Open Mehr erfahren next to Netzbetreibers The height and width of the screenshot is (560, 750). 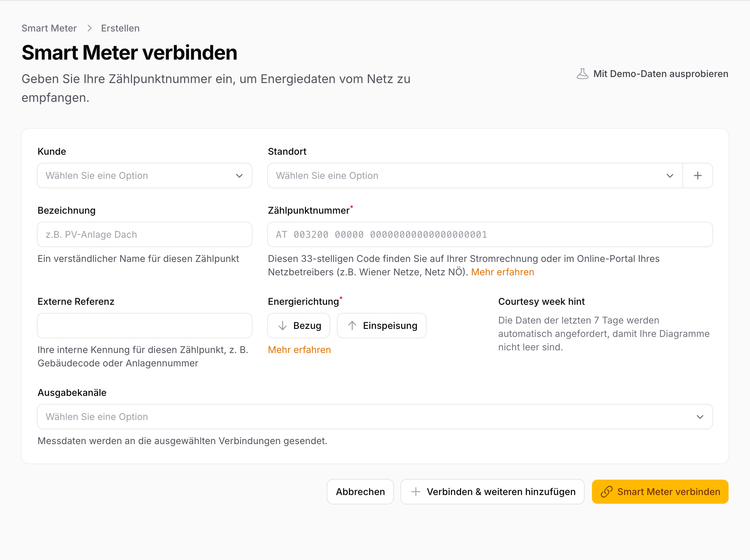(503, 272)
